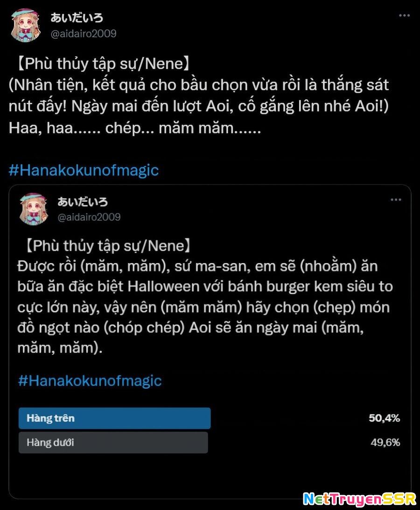Click the 50,4% result percentage

click(x=385, y=418)
